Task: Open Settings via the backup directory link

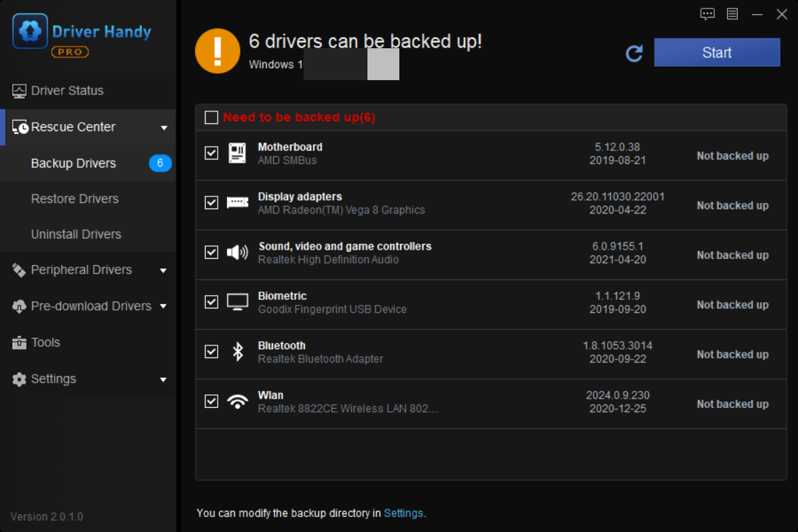Action: click(404, 513)
